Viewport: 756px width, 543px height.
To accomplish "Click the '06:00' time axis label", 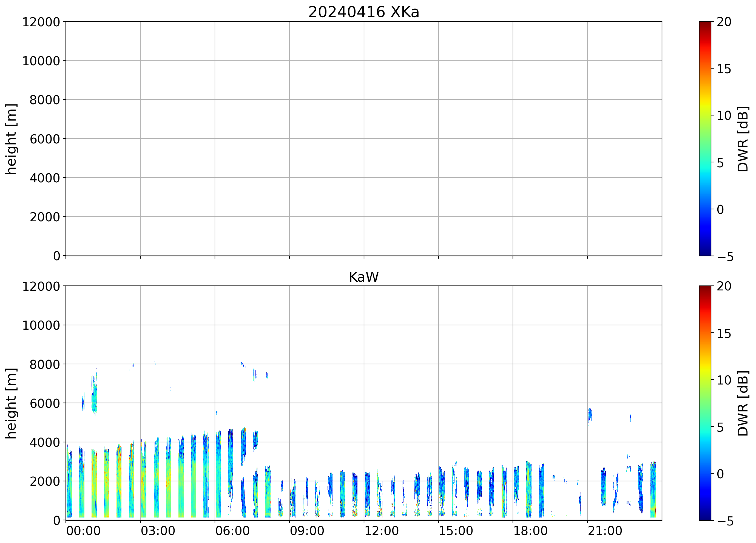I will [x=232, y=531].
